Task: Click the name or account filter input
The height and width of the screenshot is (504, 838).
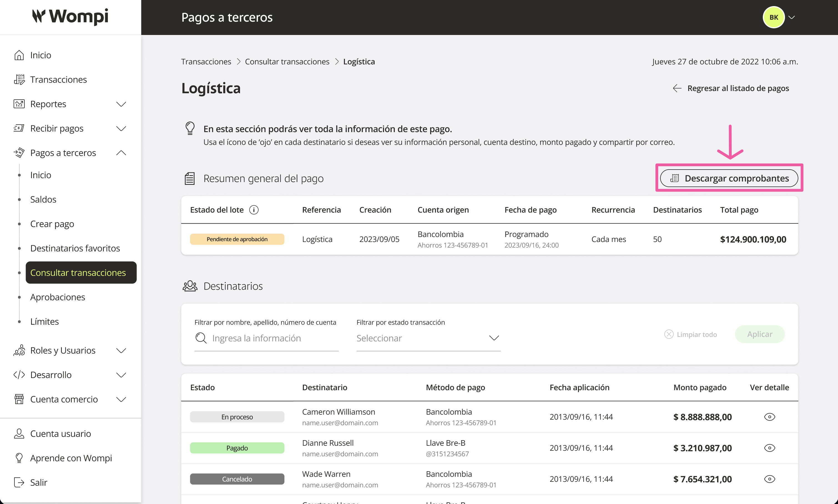Action: [267, 338]
